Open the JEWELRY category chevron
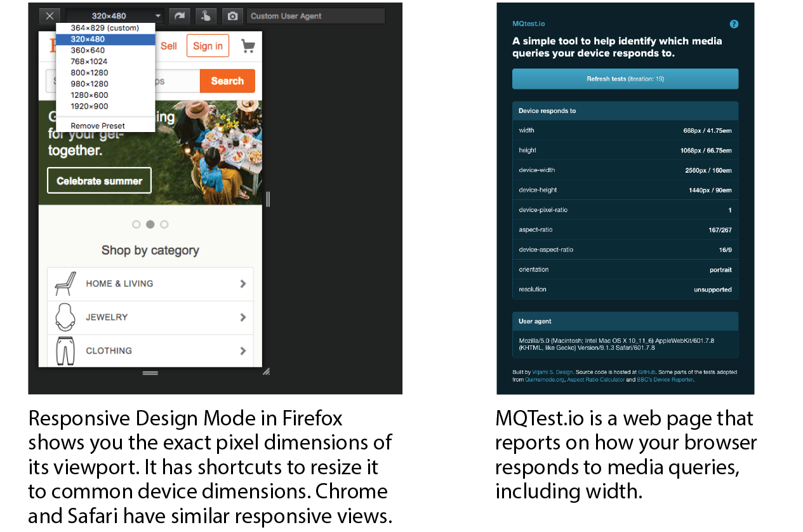Image resolution: width=803 pixels, height=532 pixels. click(242, 317)
